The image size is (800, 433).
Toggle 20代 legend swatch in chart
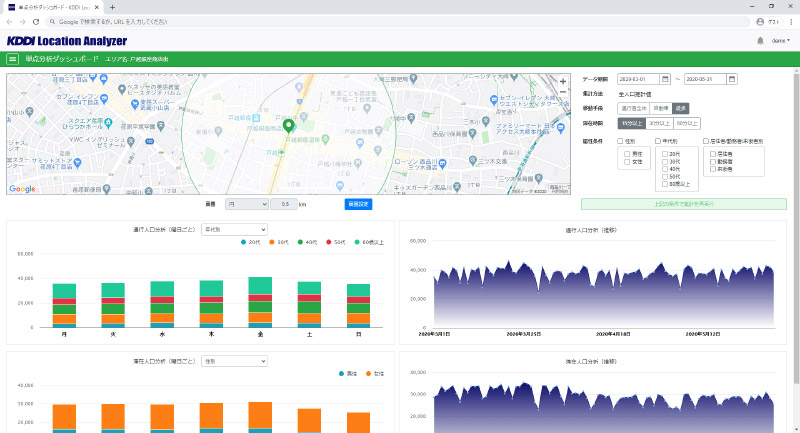coord(244,242)
